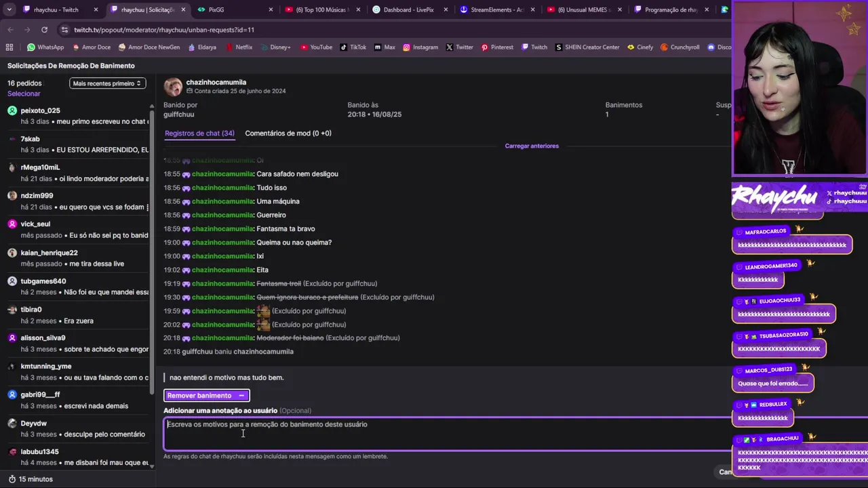Viewport: 868px width, 488px height.
Task: Open the YouTube bookmark
Action: pyautogui.click(x=316, y=47)
